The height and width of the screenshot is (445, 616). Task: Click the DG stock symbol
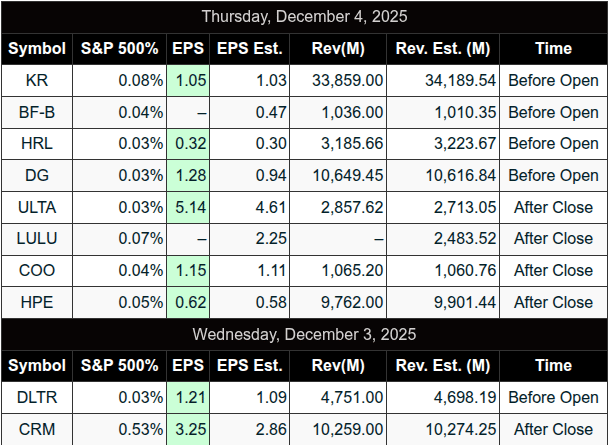36,175
